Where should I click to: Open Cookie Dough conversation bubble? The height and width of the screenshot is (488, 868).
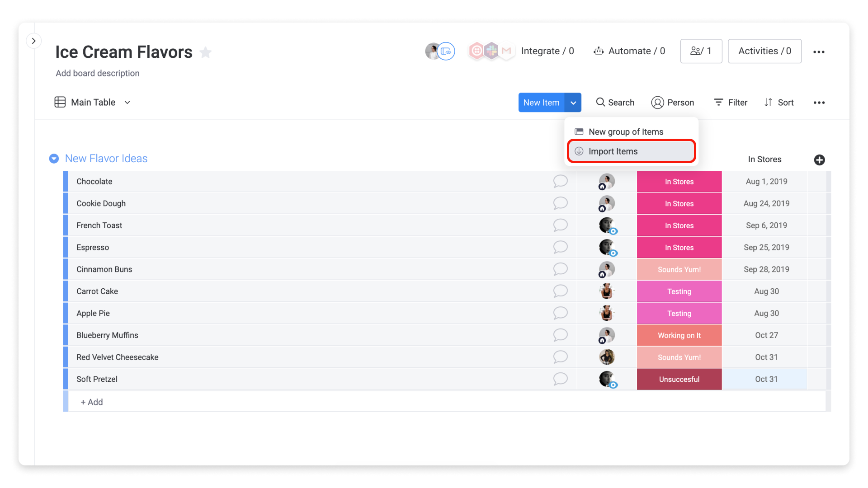[560, 203]
